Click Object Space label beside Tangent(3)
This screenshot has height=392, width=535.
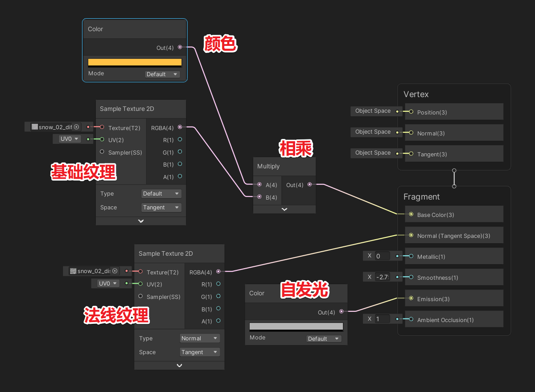(x=373, y=153)
